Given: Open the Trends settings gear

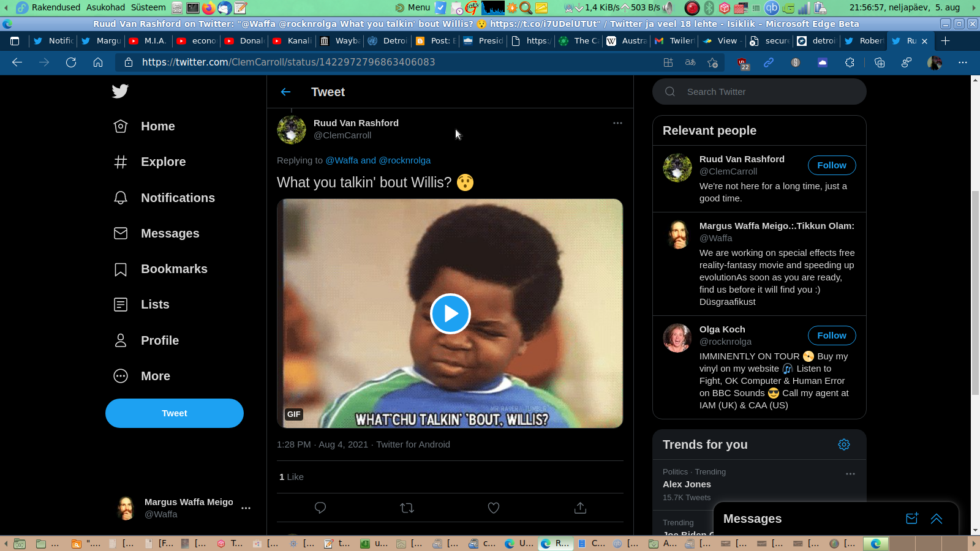Looking at the screenshot, I should pos(844,444).
